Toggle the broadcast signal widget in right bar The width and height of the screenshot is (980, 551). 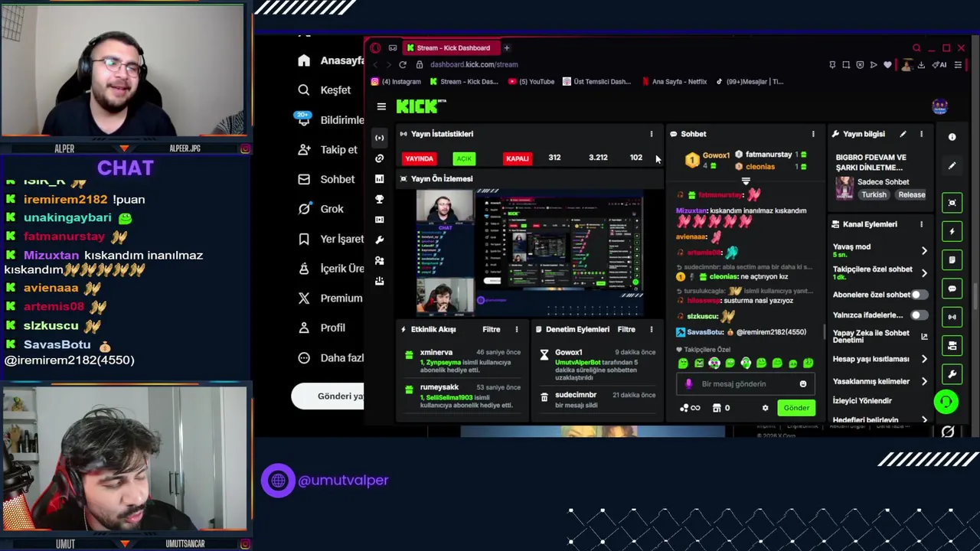[x=952, y=317]
